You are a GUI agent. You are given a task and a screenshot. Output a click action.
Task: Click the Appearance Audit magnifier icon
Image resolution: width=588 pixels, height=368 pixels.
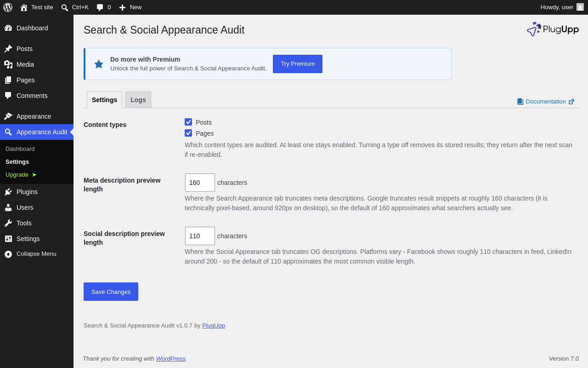point(8,132)
